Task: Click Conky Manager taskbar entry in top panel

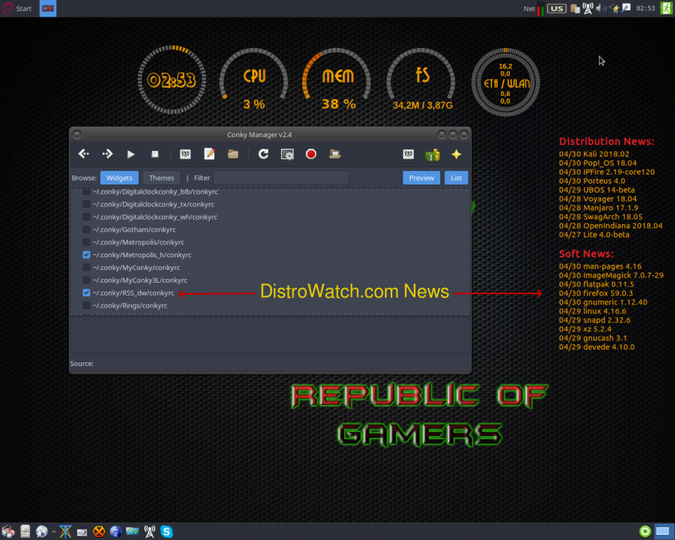Action: coord(48,8)
